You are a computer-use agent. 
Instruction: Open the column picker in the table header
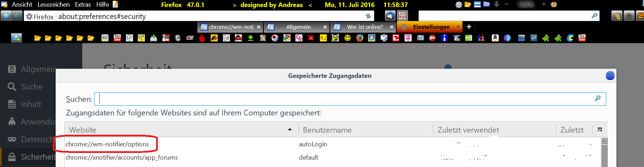(x=600, y=129)
